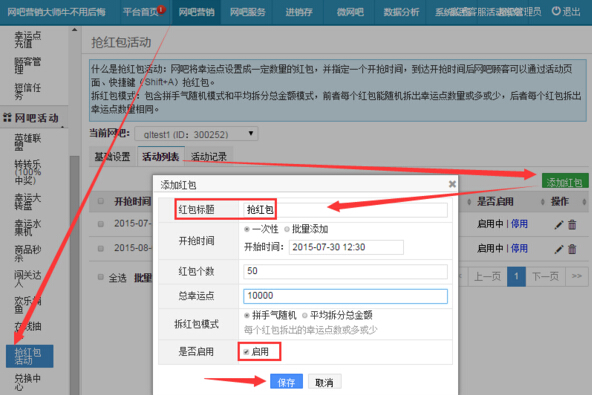The image size is (592, 395).
Task: Edit the second row's red packet with the pencil icon
Action: pos(558,249)
